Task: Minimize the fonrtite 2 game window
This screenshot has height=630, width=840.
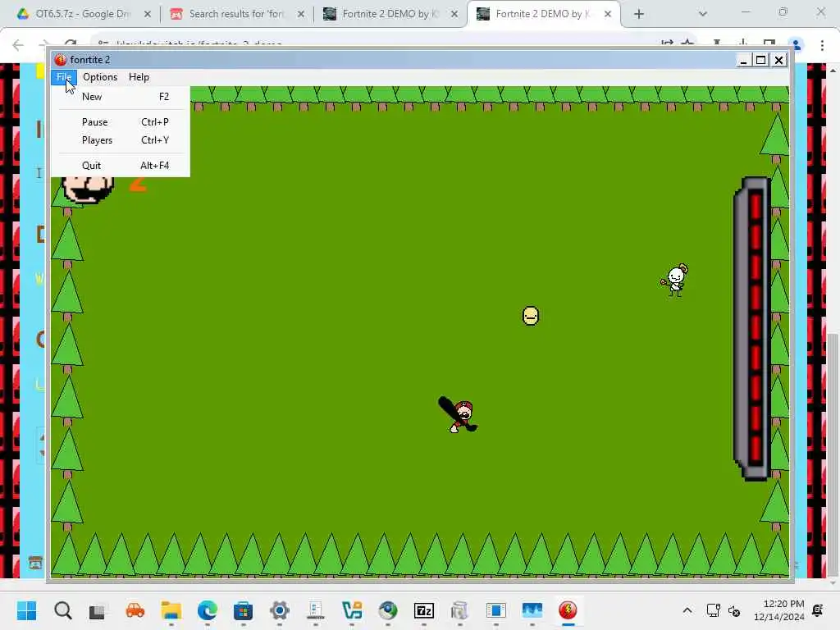Action: [743, 60]
